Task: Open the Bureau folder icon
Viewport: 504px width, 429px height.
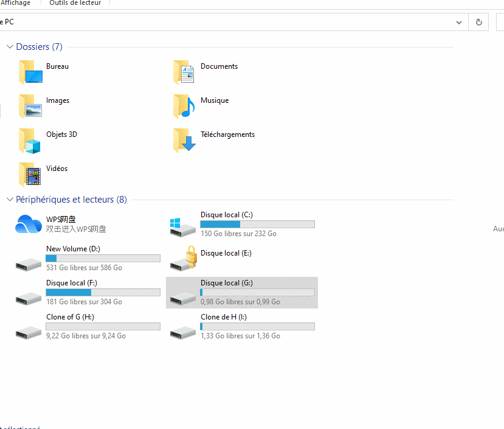Action: (x=30, y=72)
